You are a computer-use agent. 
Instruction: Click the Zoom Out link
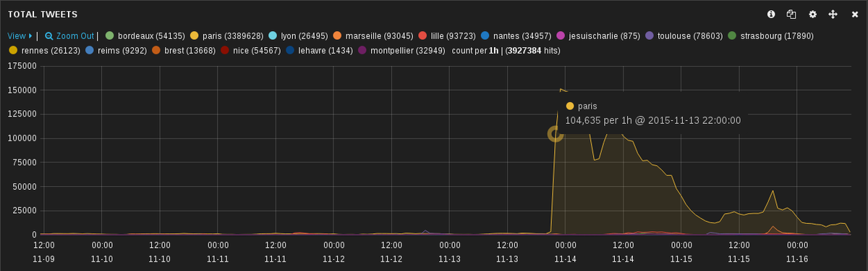[x=69, y=36]
